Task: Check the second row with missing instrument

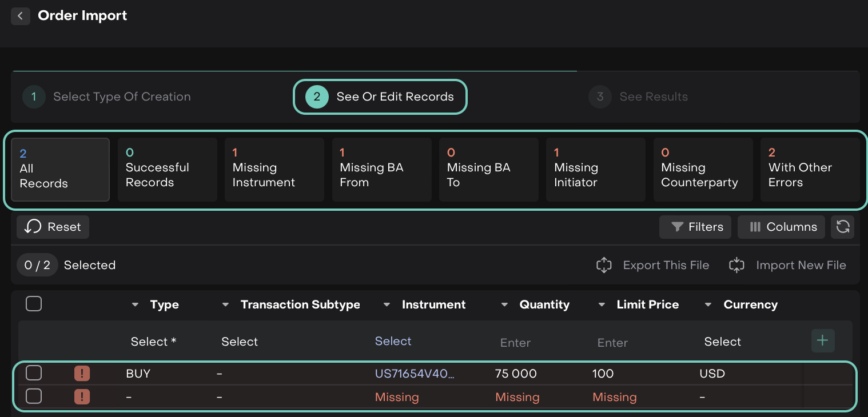Action: click(34, 396)
